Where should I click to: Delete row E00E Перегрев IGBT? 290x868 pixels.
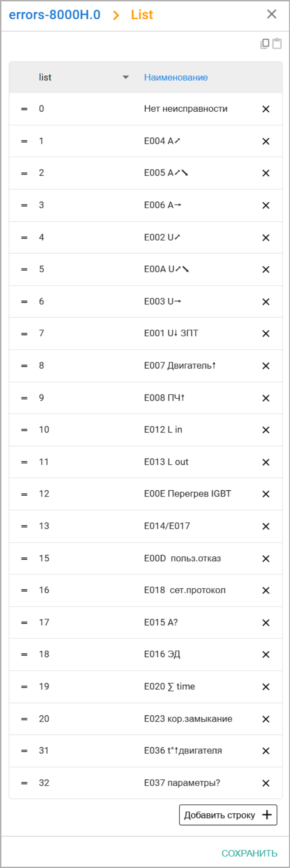point(266,494)
